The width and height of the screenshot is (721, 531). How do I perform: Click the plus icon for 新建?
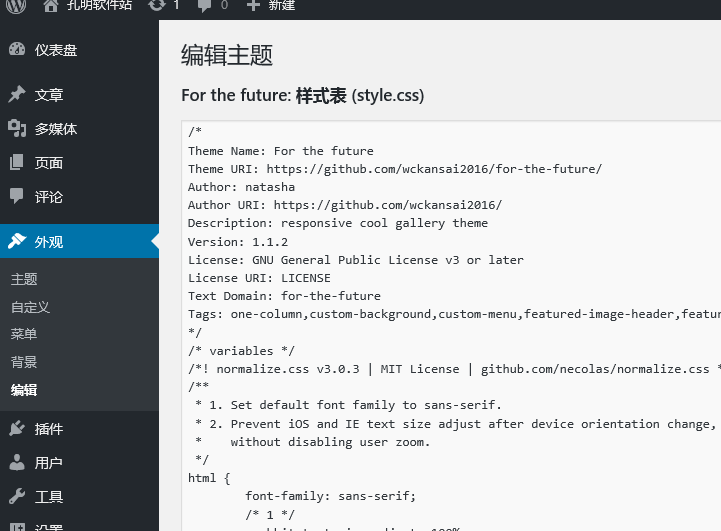253,5
